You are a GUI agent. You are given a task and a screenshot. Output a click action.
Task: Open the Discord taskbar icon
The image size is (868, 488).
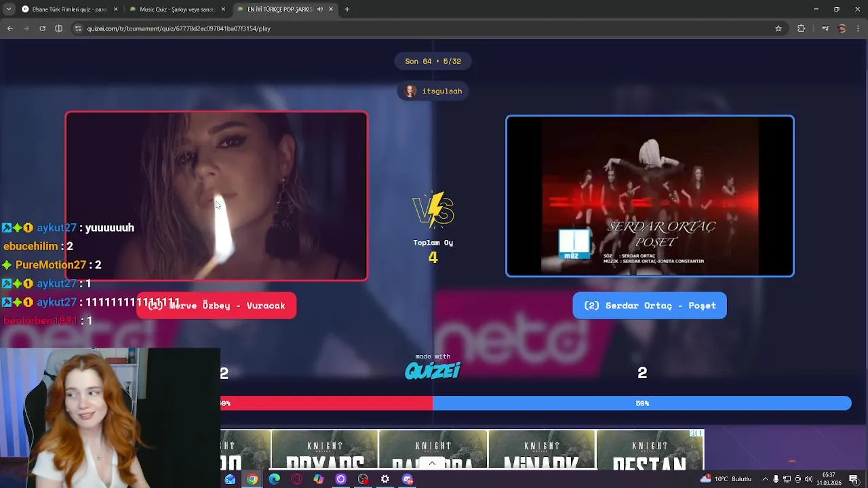(408, 479)
